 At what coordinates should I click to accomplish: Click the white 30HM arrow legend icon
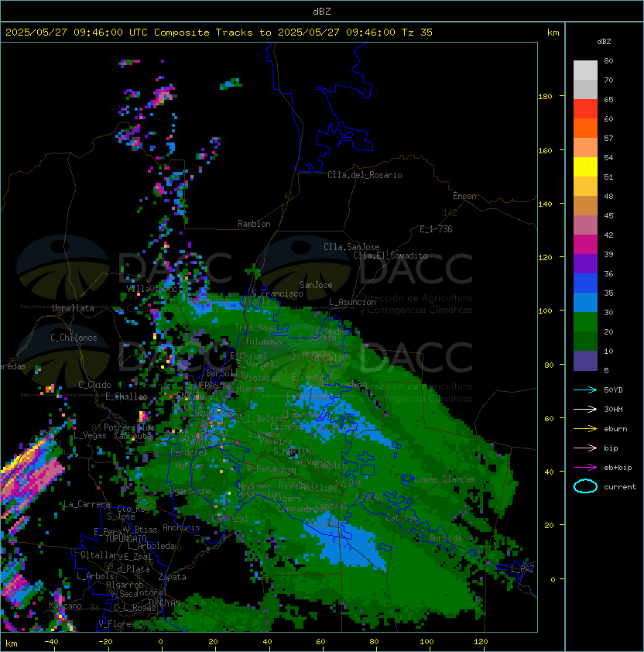585,410
